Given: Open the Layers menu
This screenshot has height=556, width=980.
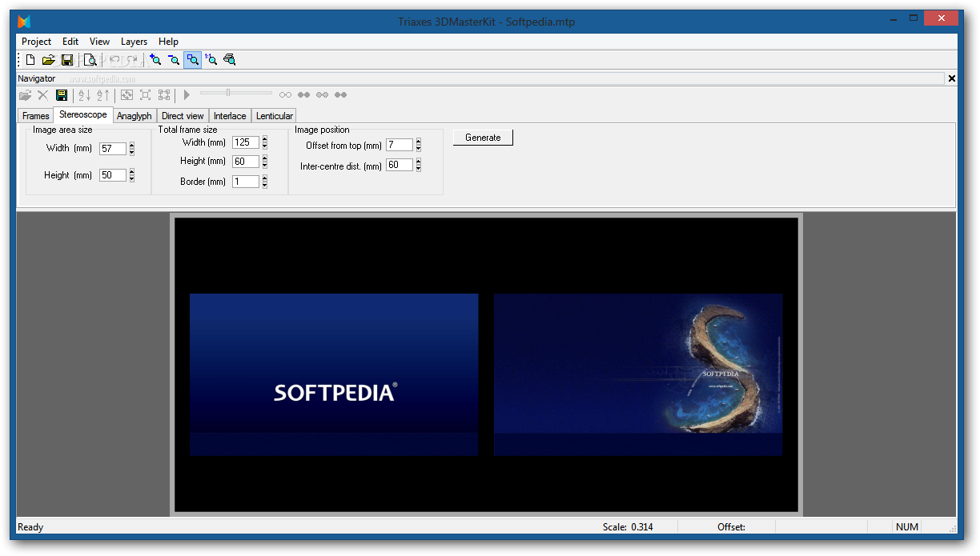Looking at the screenshot, I should point(135,42).
